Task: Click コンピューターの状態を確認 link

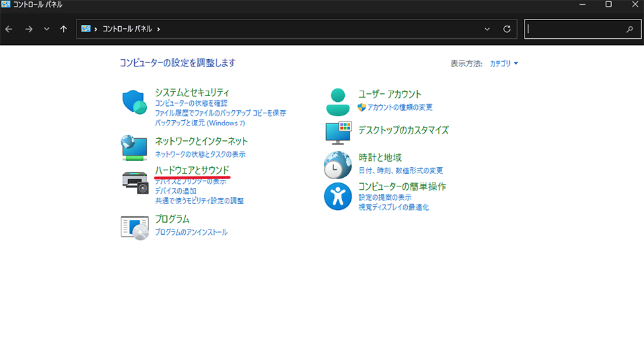Action: (x=191, y=103)
